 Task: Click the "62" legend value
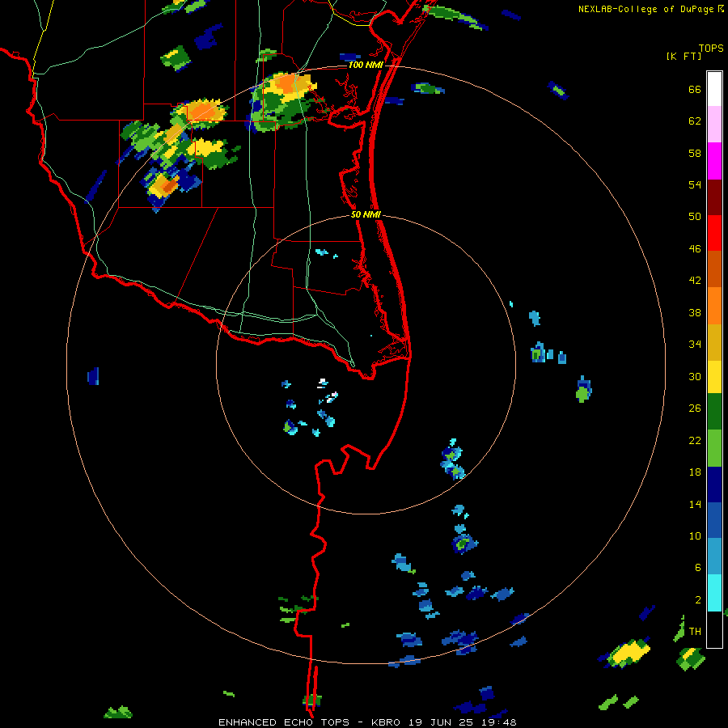coord(695,121)
